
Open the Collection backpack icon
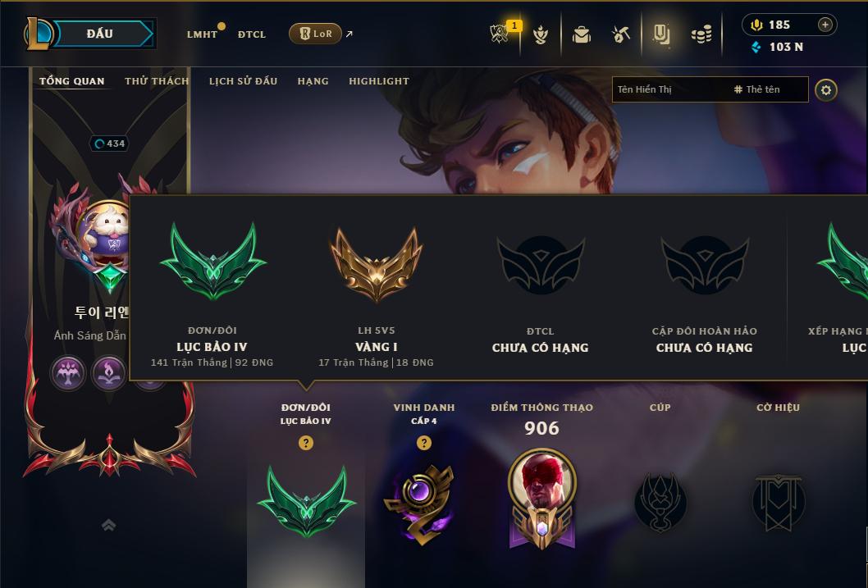(581, 34)
